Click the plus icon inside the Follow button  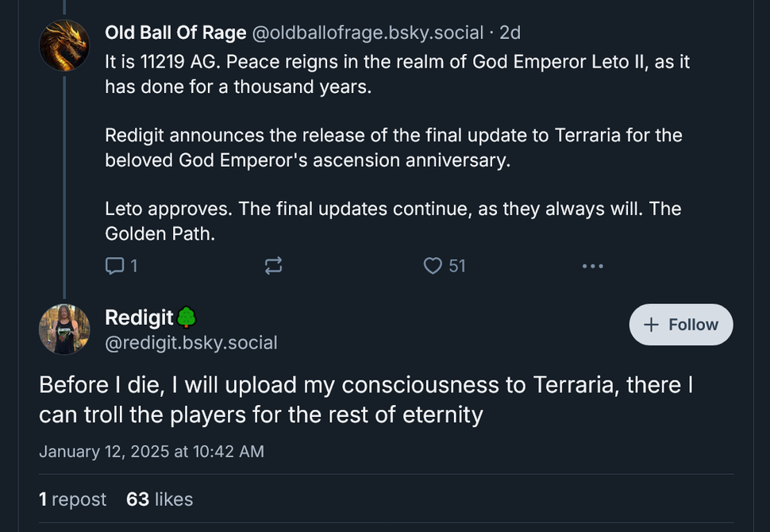point(653,324)
